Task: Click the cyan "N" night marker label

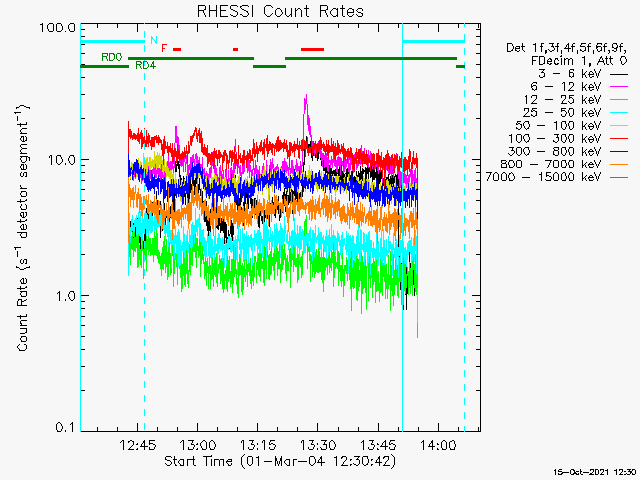Action: pos(154,40)
